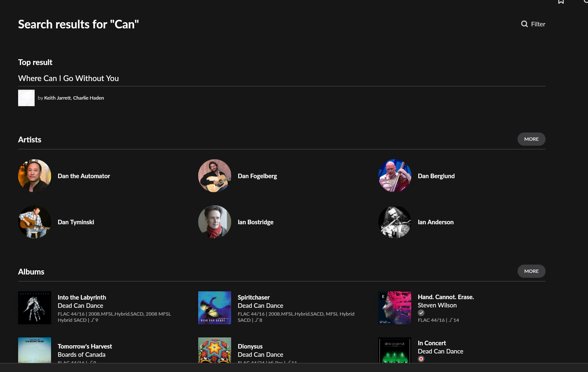Open the Keith Jarrett artist link
This screenshot has width=588, height=372.
(57, 98)
